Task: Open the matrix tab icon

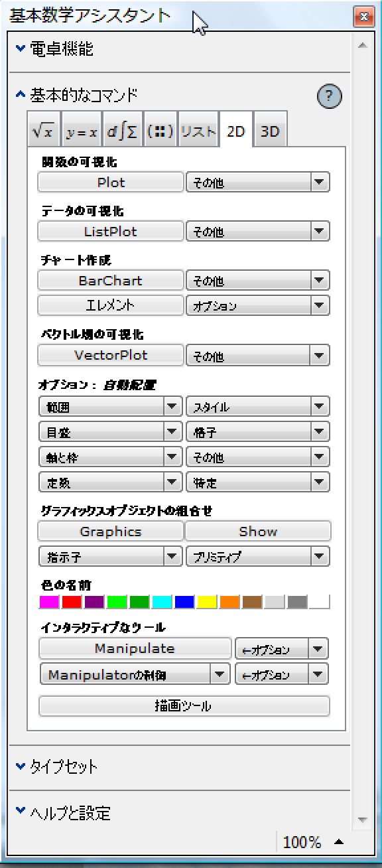Action: 160,131
